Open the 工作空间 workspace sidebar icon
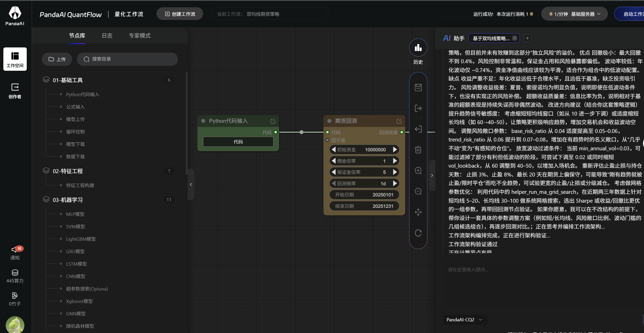Viewport: 644px width, 333px height. click(x=15, y=59)
